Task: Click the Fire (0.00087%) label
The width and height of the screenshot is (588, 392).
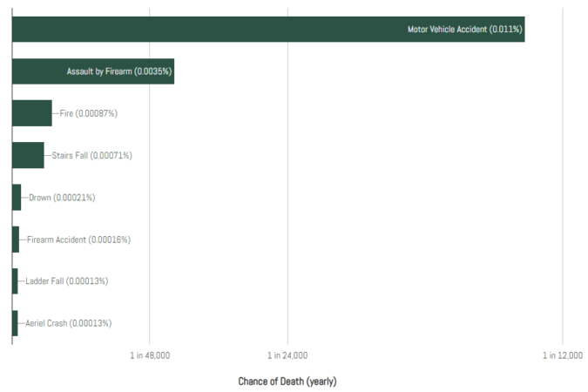Action: pos(89,113)
